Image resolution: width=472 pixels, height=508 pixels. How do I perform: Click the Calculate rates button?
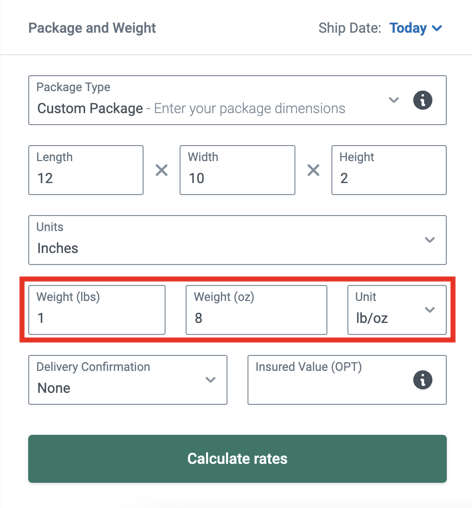pos(237,459)
